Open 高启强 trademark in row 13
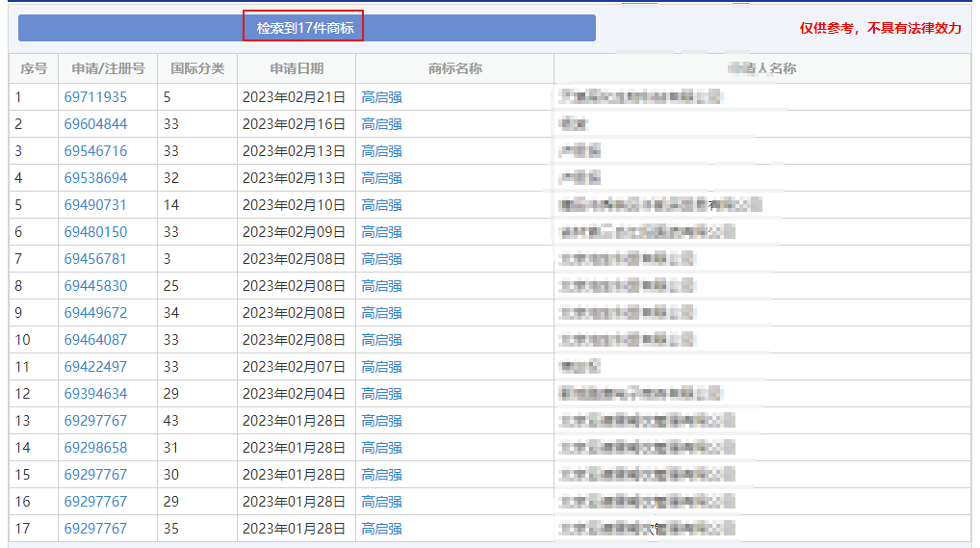Screen dimensions: 980x548 (x=382, y=420)
